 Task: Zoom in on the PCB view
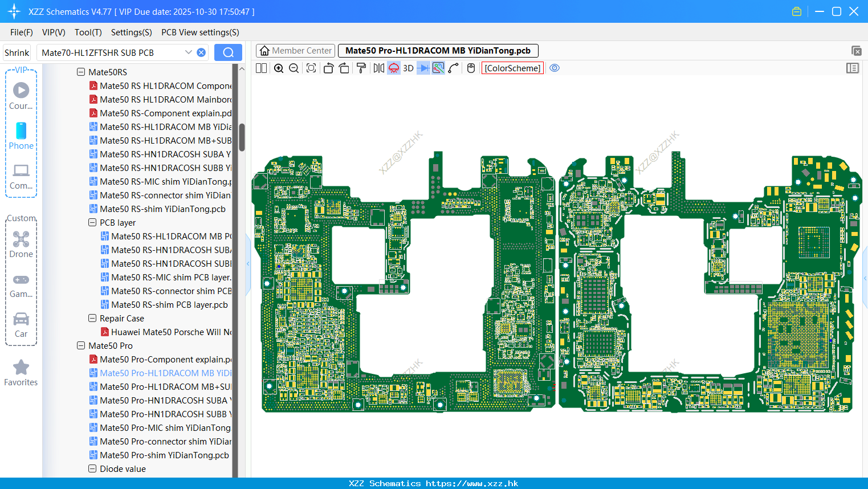click(x=279, y=68)
